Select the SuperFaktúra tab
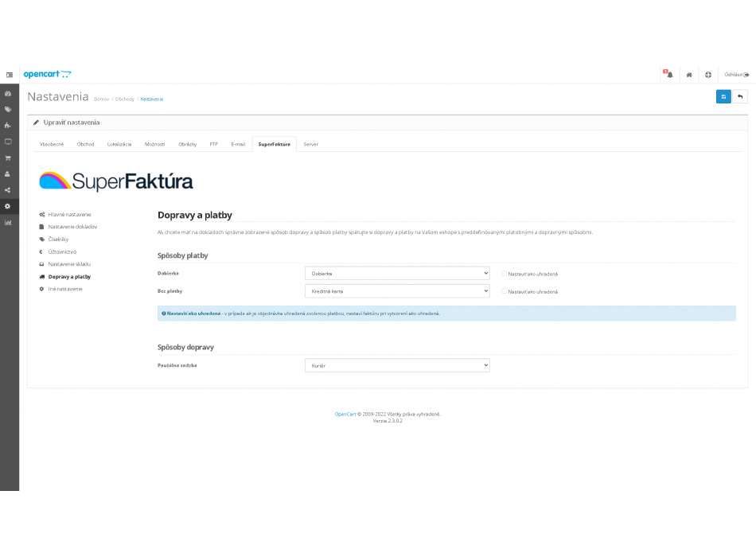Image resolution: width=756 pixels, height=557 pixels. point(275,144)
